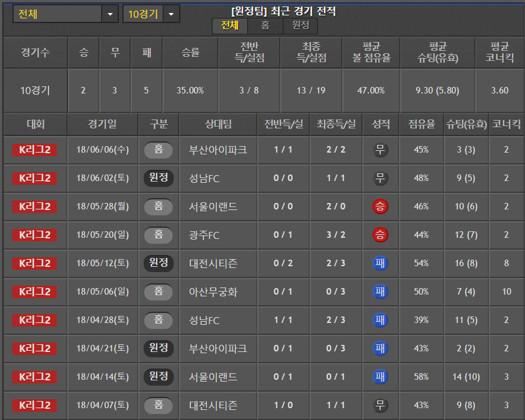Switch to the 홈 tab
Image resolution: width=525 pixels, height=420 pixels.
265,25
